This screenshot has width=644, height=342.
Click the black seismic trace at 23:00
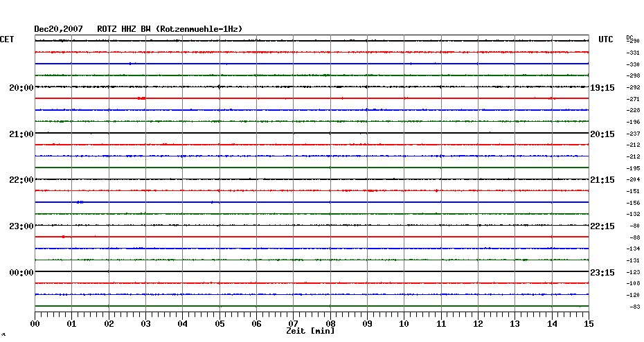(x=312, y=226)
